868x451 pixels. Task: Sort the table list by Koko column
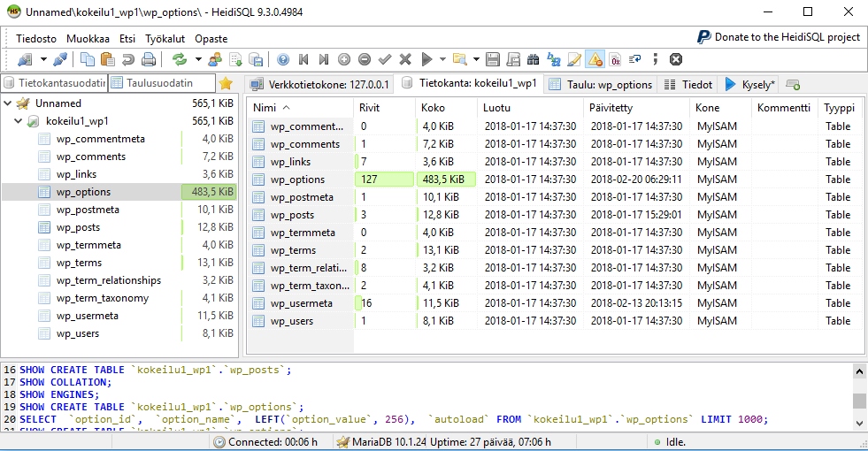click(x=434, y=107)
